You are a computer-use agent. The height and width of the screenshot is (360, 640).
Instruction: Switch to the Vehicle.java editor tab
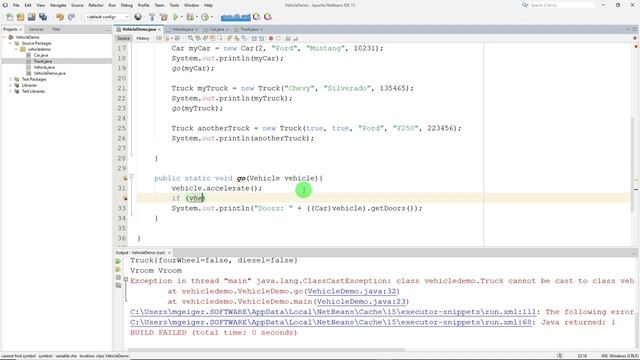tap(182, 29)
